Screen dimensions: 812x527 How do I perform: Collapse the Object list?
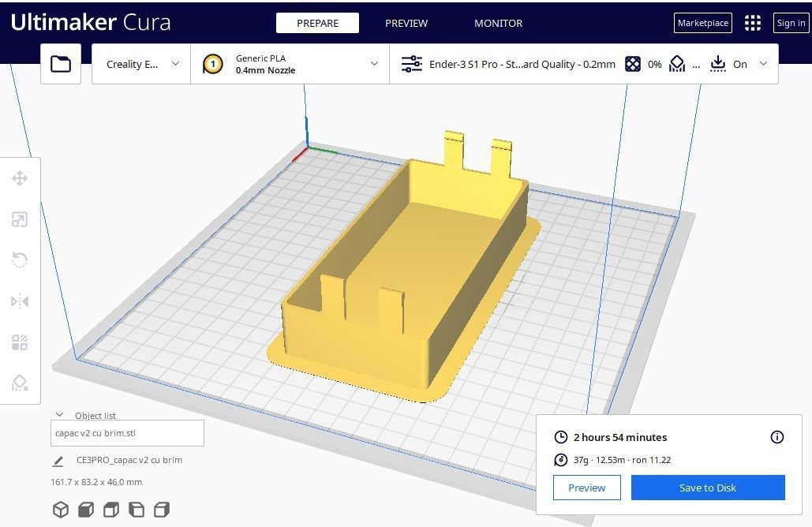[59, 415]
